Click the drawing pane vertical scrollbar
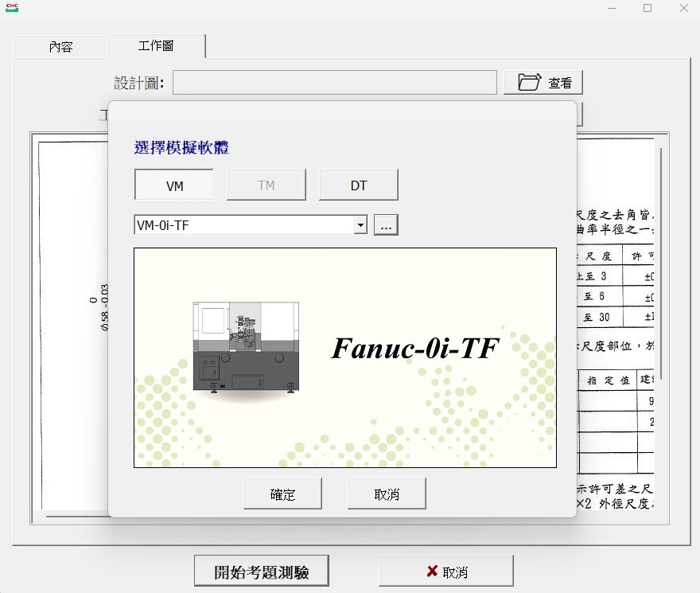 point(661,263)
